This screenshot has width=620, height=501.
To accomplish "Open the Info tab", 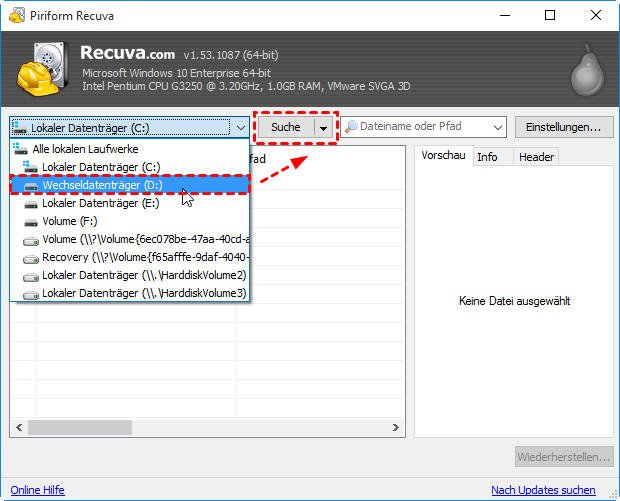I will [x=493, y=157].
